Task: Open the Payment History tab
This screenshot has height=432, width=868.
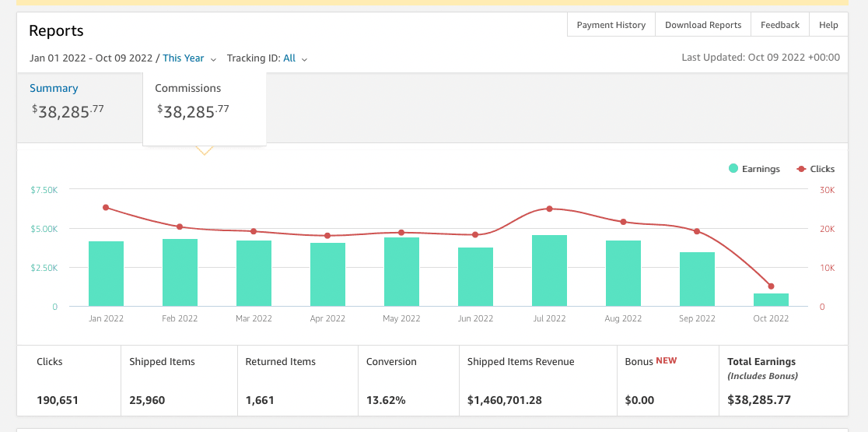Action: 611,25
